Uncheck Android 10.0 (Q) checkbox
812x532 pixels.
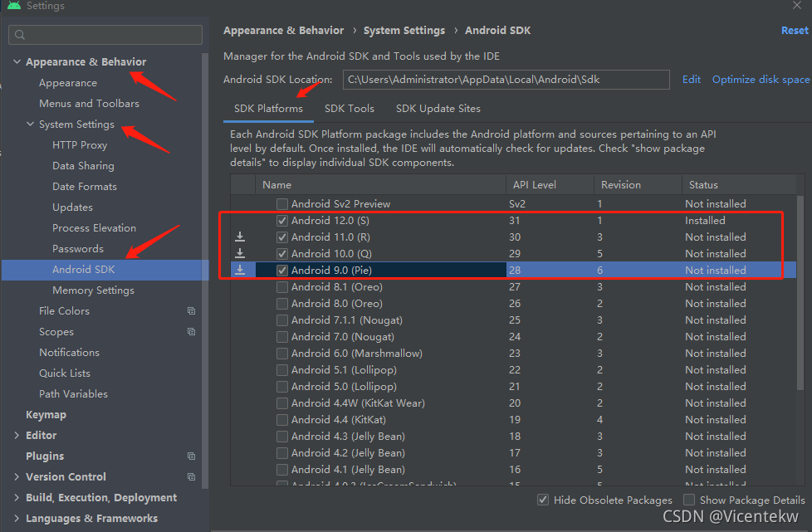[x=281, y=254]
